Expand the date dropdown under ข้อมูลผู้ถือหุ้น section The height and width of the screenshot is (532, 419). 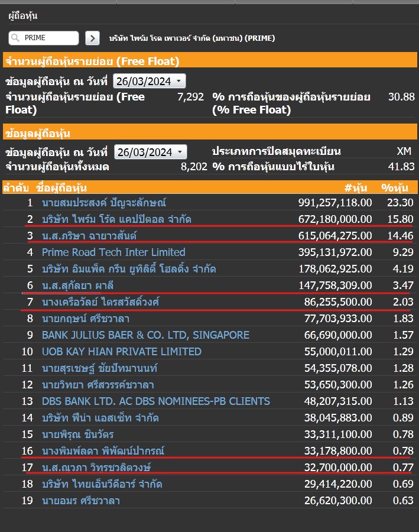click(150, 152)
